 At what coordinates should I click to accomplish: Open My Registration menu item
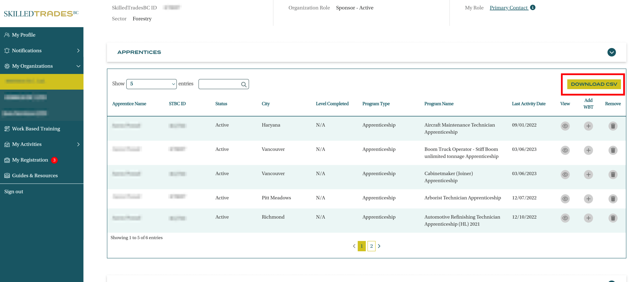30,160
